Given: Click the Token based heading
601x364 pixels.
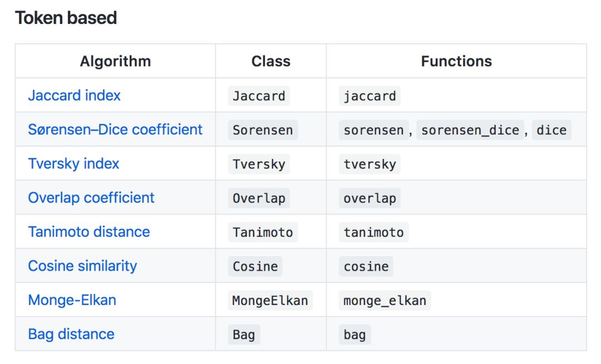Looking at the screenshot, I should click(66, 18).
